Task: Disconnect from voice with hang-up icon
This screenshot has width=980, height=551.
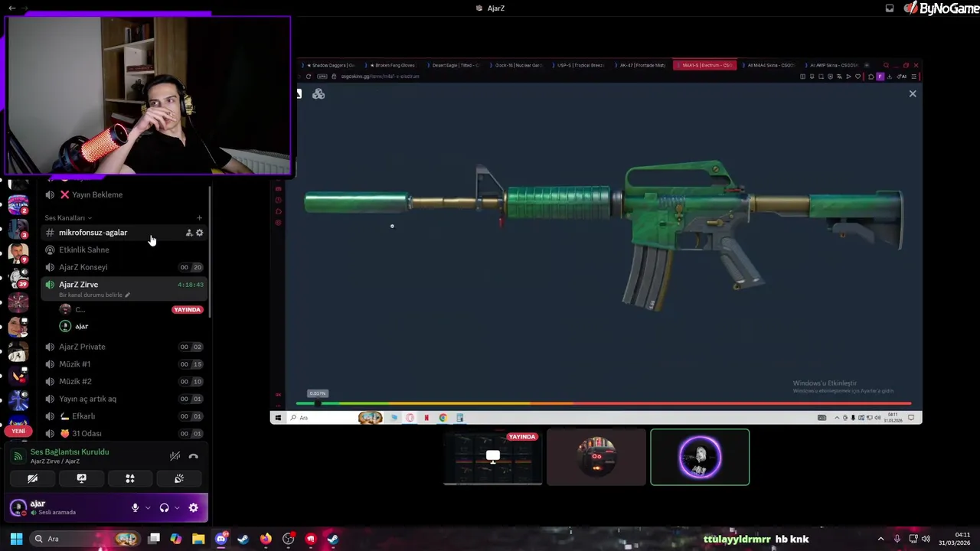Action: pos(194,456)
